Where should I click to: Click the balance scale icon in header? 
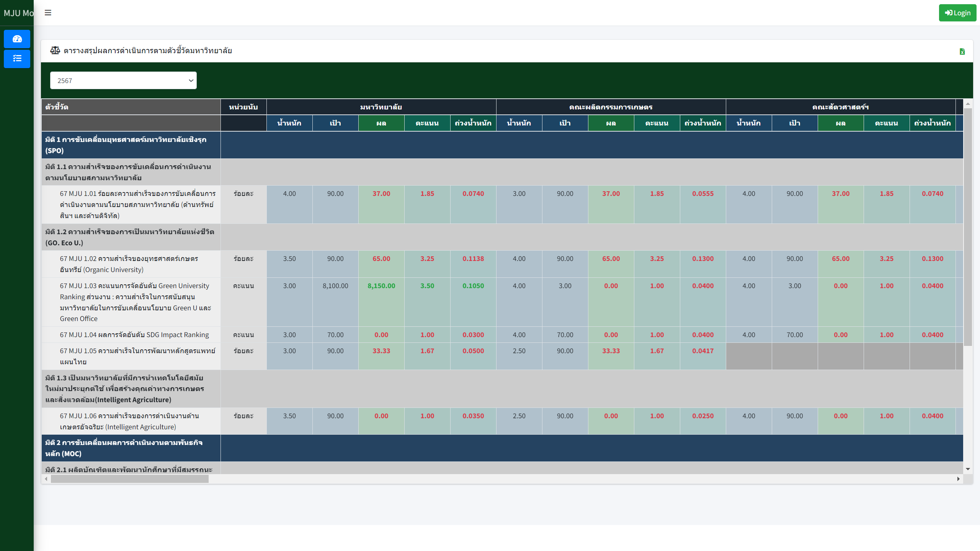(55, 51)
